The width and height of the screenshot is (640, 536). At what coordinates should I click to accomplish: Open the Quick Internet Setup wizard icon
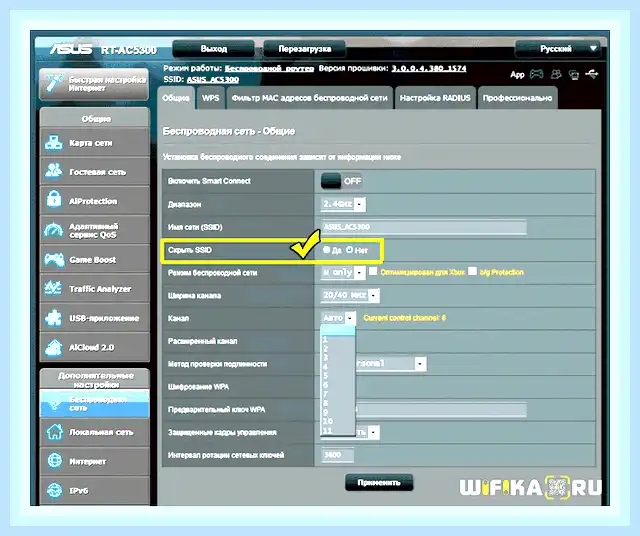click(54, 82)
